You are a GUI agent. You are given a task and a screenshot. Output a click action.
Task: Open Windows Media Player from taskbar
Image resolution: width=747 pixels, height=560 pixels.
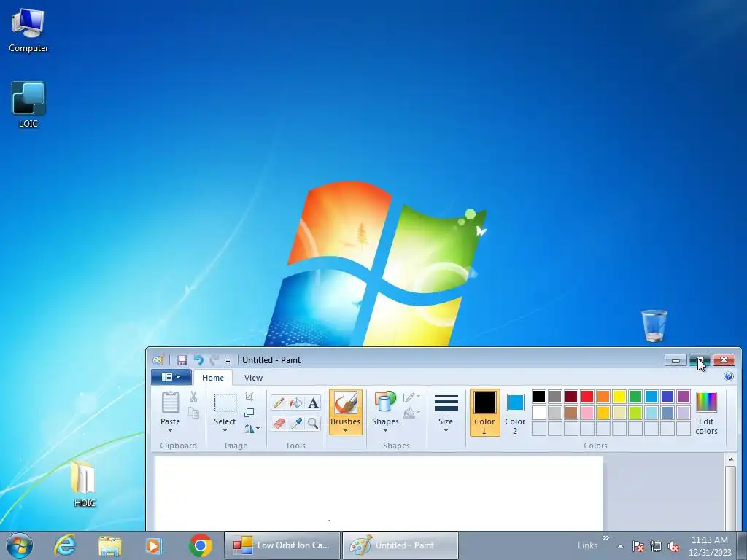coord(154,545)
